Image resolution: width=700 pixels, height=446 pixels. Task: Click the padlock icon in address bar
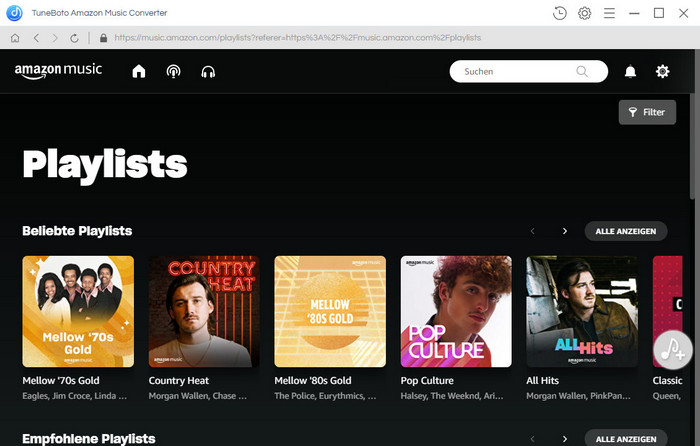[104, 38]
